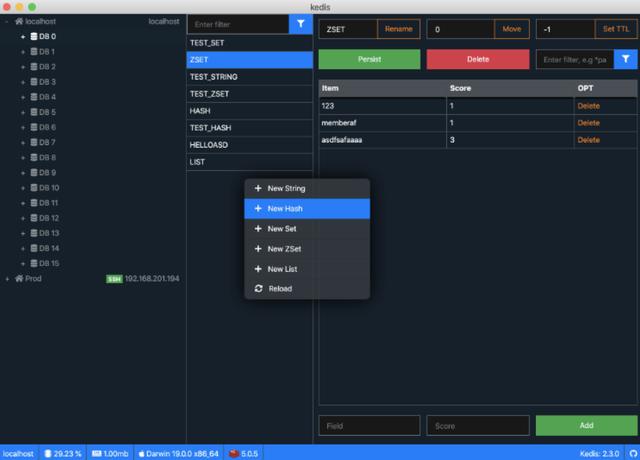Click the plus icon beside New Set
Screen dimensions: 640x460
(258, 229)
